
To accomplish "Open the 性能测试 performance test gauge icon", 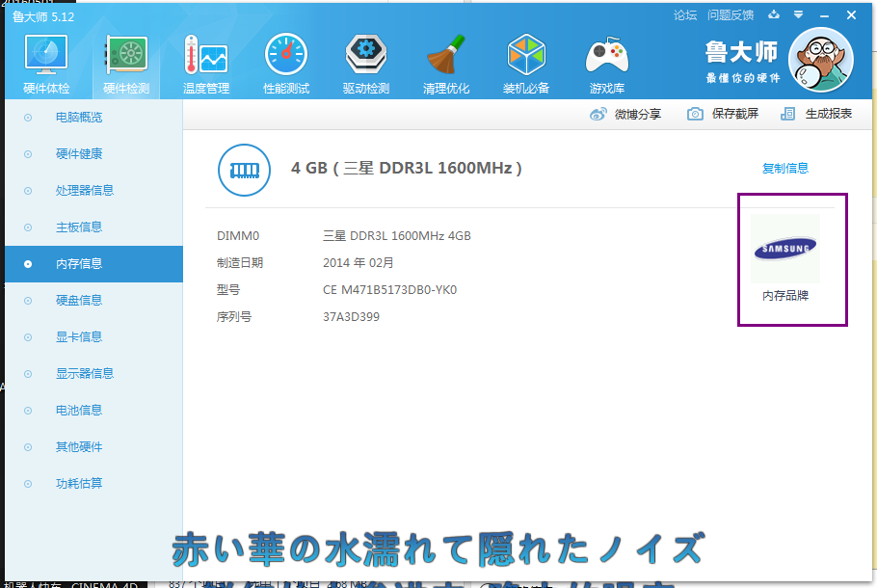I will (x=285, y=64).
